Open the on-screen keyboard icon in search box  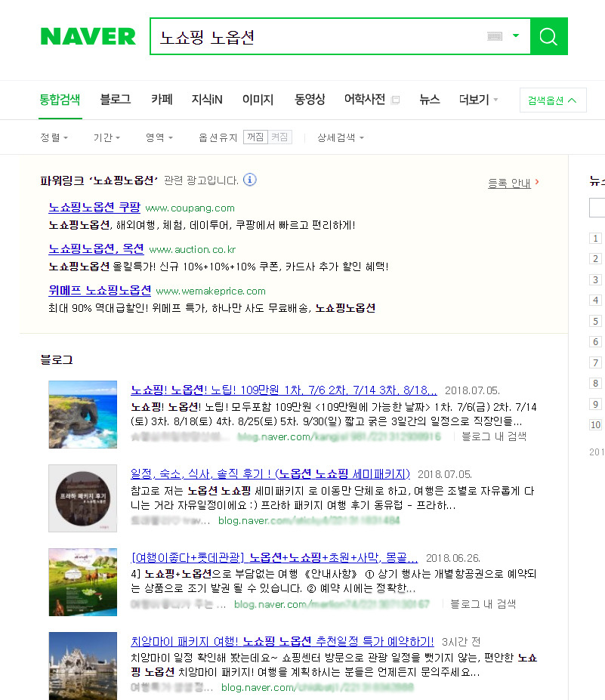coord(495,36)
